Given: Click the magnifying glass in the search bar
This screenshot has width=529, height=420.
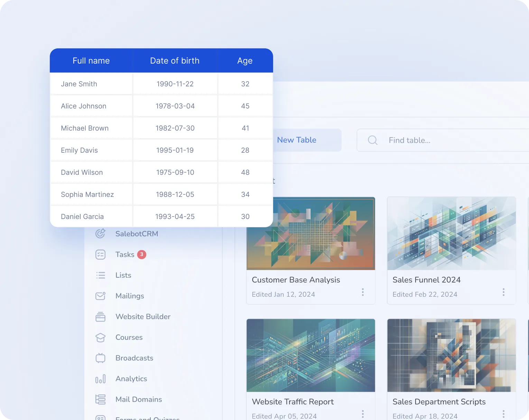Looking at the screenshot, I should [x=372, y=140].
